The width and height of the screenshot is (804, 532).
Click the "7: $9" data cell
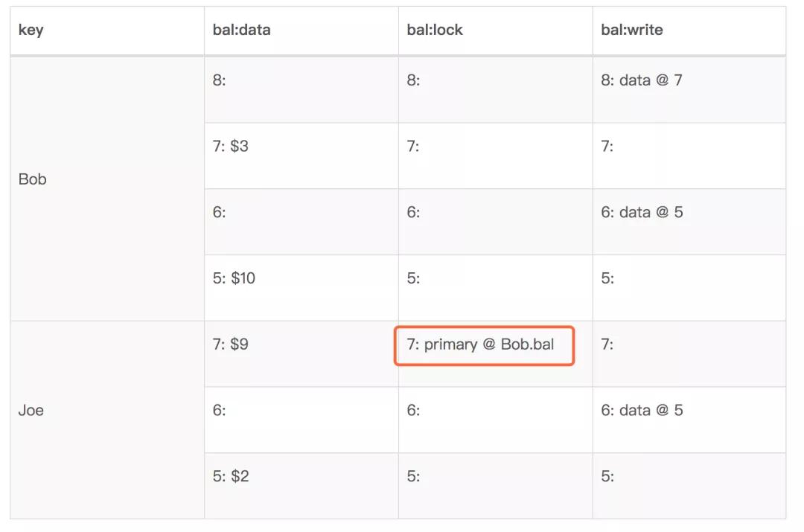(x=231, y=344)
